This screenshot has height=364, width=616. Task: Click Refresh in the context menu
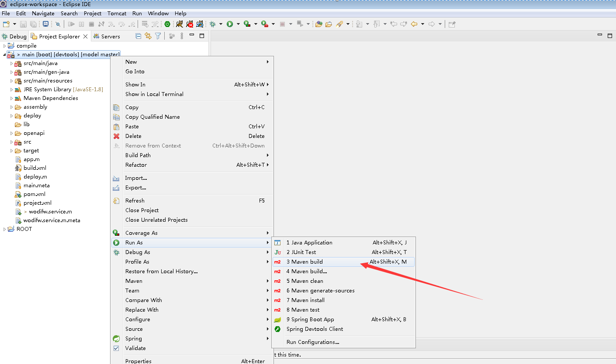[x=192, y=201]
